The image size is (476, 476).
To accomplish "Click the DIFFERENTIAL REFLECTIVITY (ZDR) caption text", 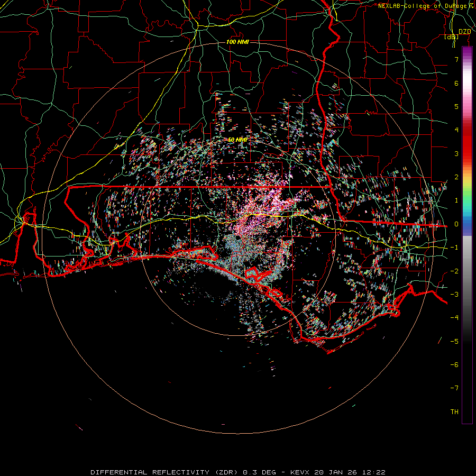I will (165, 472).
